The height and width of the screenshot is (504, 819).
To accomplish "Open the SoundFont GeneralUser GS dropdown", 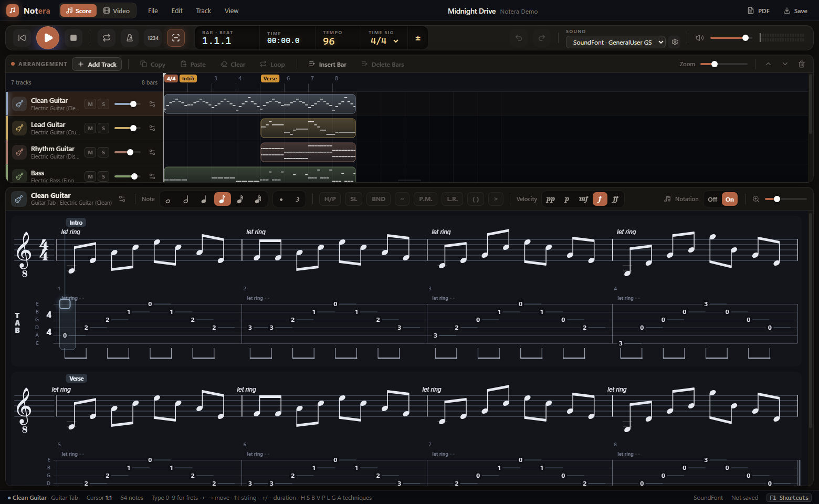I will [616, 42].
